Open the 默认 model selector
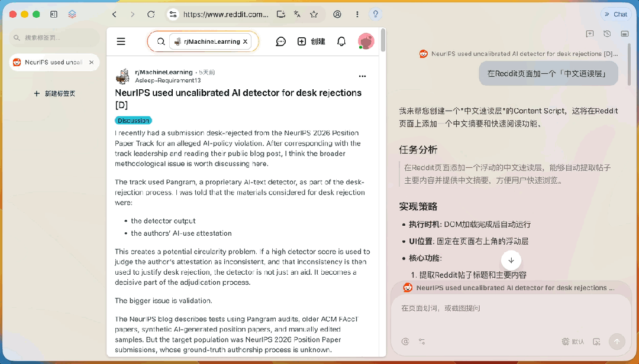This screenshot has width=639, height=364. point(573,342)
